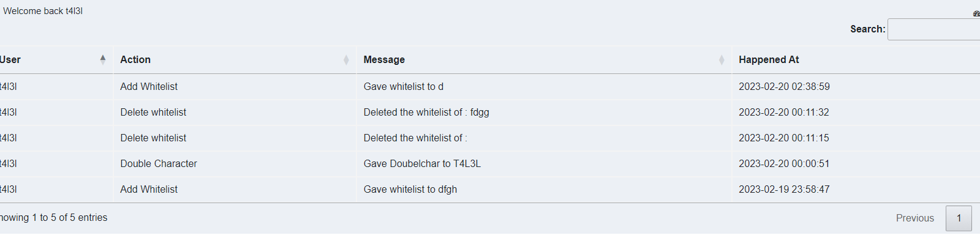Toggle sort arrows on Message column
The width and height of the screenshot is (980, 238).
722,59
